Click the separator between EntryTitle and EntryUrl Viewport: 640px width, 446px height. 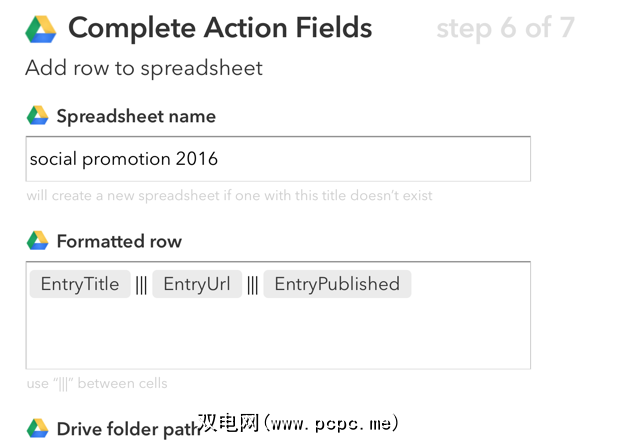141,284
